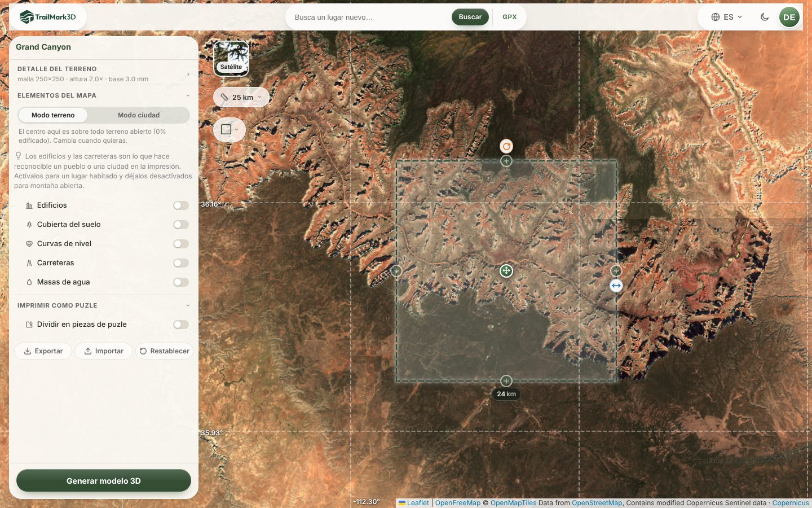The height and width of the screenshot is (508, 812).
Task: Open the selection shape dropdown
Action: pyautogui.click(x=230, y=129)
